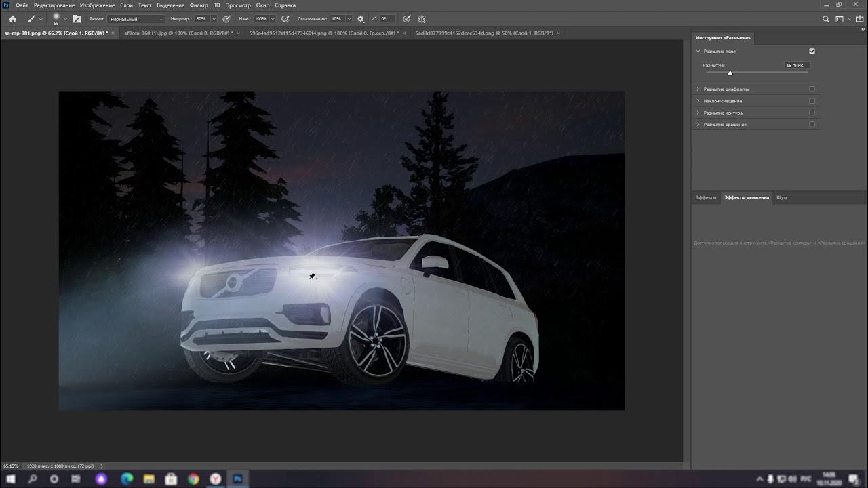
Task: Toggle pressure for size icon
Action: pos(406,19)
